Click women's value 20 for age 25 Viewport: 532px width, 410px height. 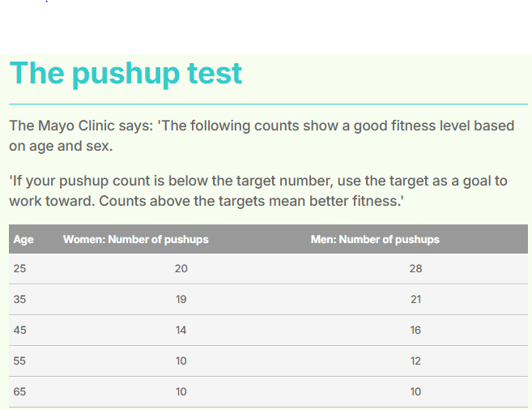(181, 268)
